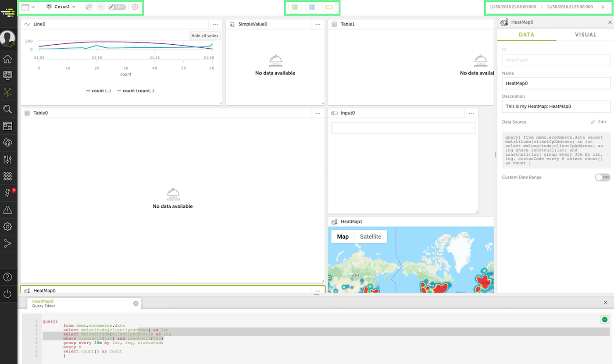The image size is (614, 364).
Task: Open the folder dropdown at top left
Action: (x=29, y=7)
